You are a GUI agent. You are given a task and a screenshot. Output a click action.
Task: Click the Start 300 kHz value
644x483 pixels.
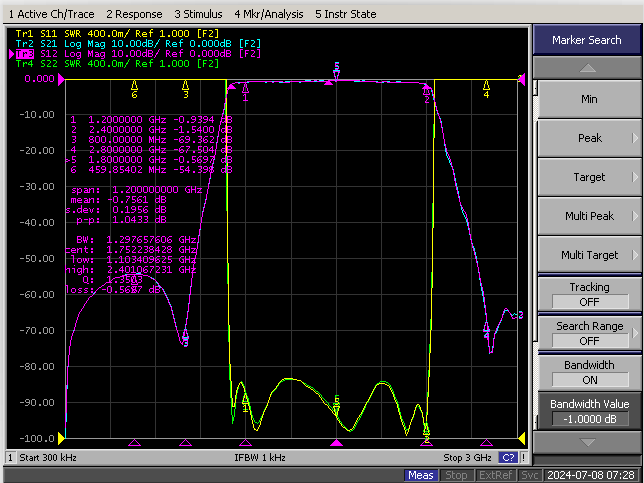tap(48, 458)
